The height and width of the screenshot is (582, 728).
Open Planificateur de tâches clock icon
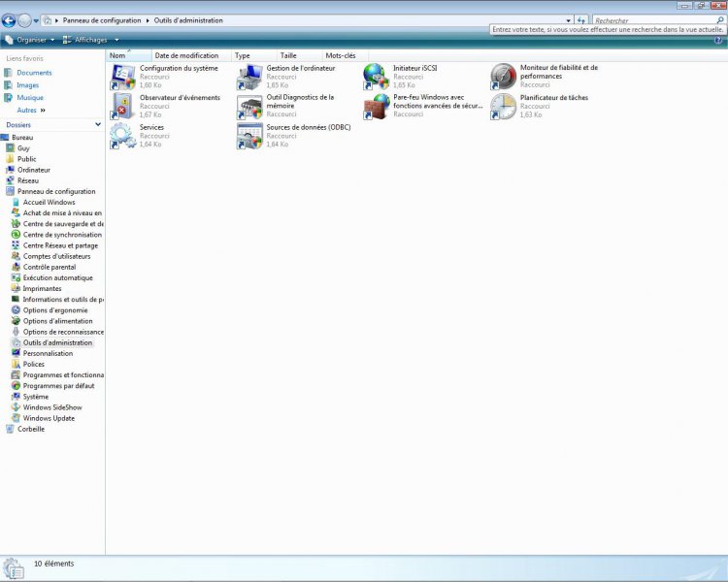click(x=503, y=107)
